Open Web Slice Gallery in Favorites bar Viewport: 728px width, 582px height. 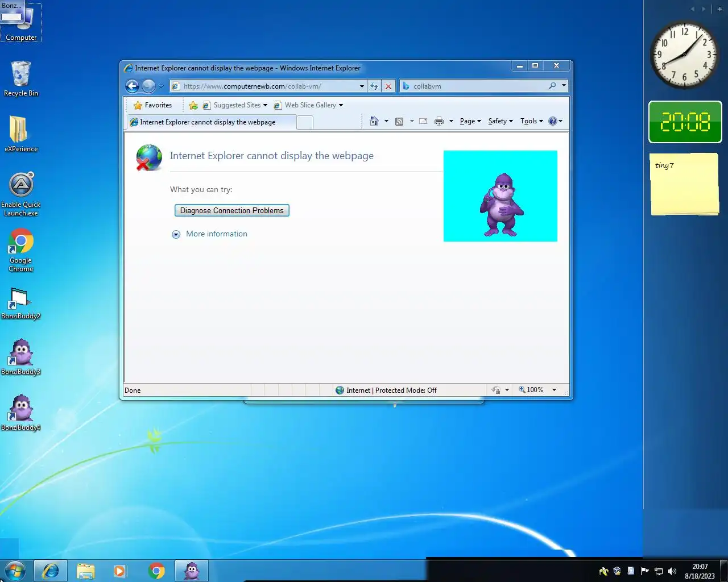click(x=308, y=105)
